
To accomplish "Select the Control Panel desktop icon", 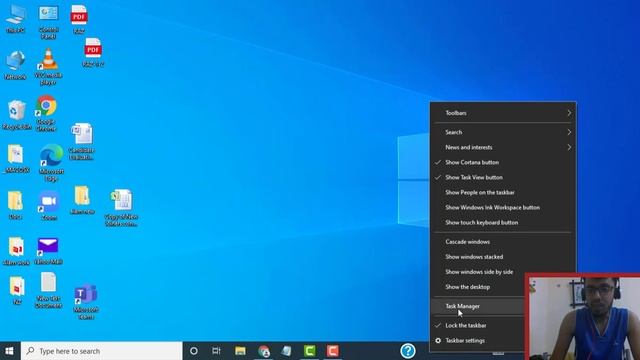I will pyautogui.click(x=49, y=22).
